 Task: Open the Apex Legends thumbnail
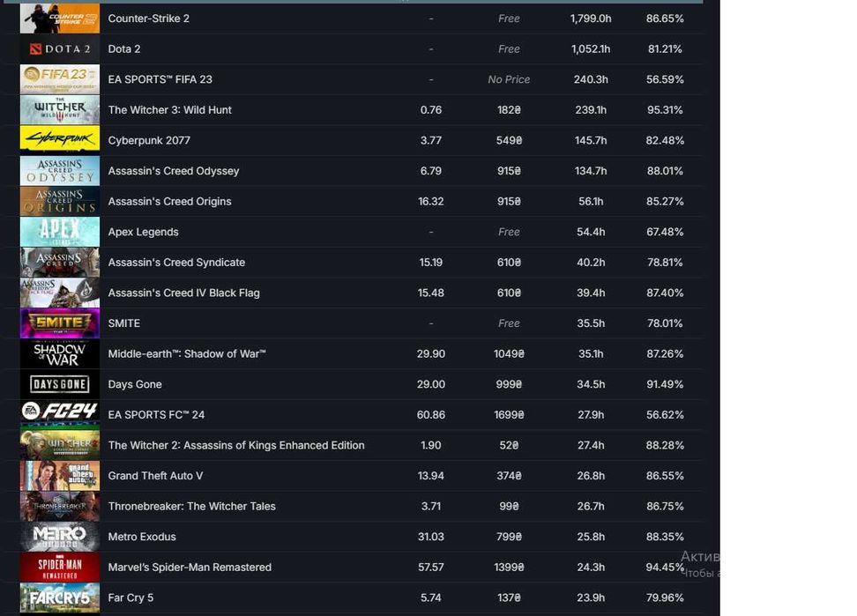(x=60, y=232)
